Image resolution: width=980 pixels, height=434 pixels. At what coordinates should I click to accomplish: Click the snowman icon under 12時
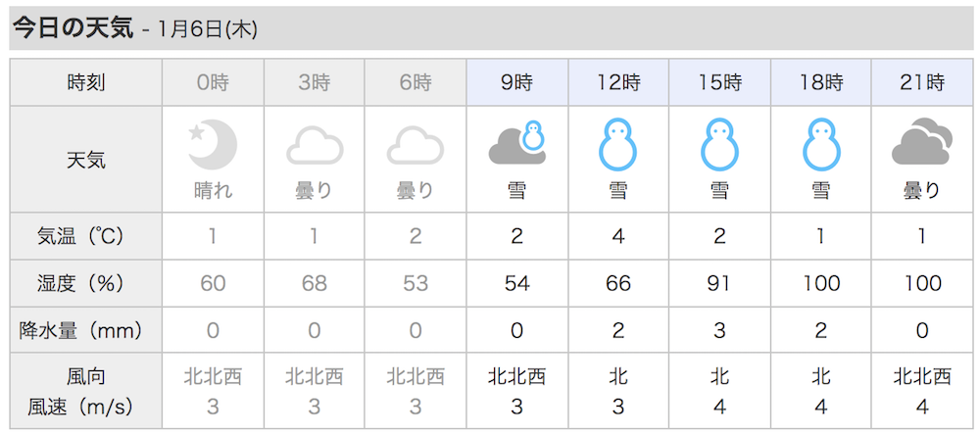pos(618,146)
